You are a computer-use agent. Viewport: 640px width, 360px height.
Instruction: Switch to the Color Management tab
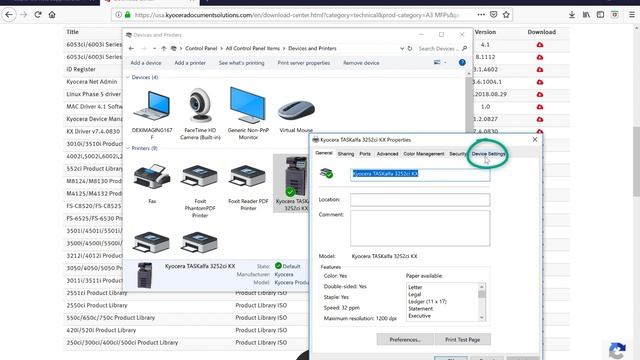coord(424,154)
